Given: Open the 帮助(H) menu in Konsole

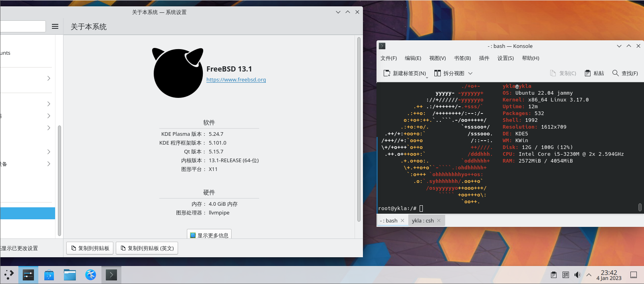Looking at the screenshot, I should point(531,58).
